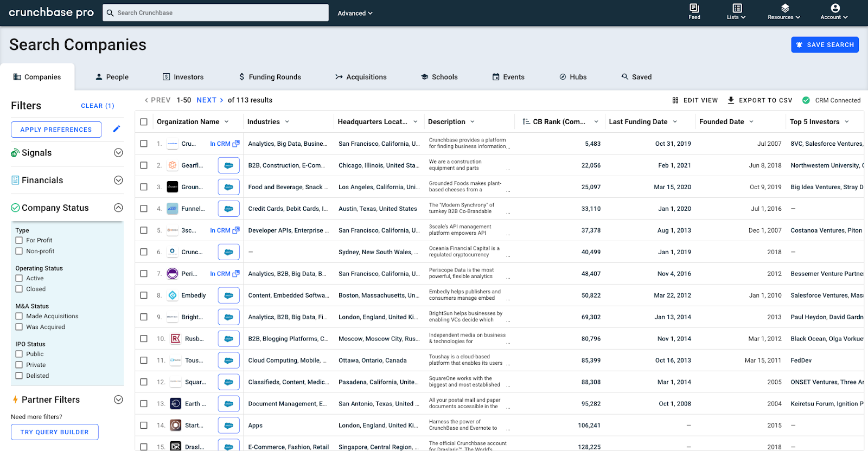Viewport: 868px width, 451px height.
Task: Check the Was Acquired filter
Action: (19, 327)
